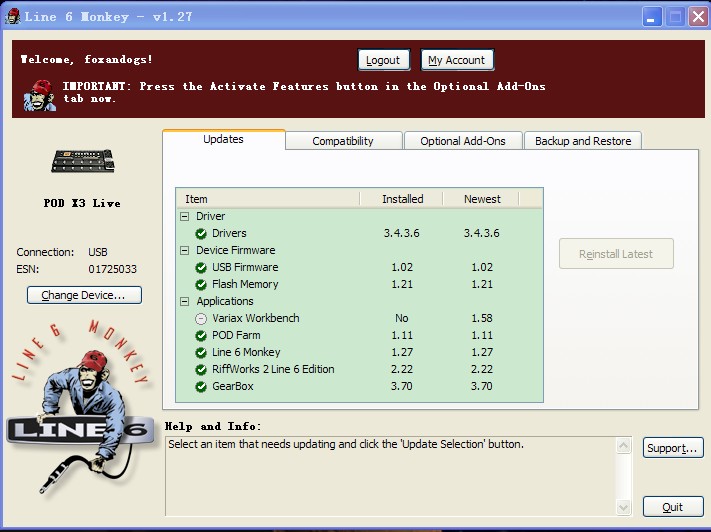Image resolution: width=711 pixels, height=532 pixels.
Task: Select the Variax Workbench row
Action: coord(359,319)
